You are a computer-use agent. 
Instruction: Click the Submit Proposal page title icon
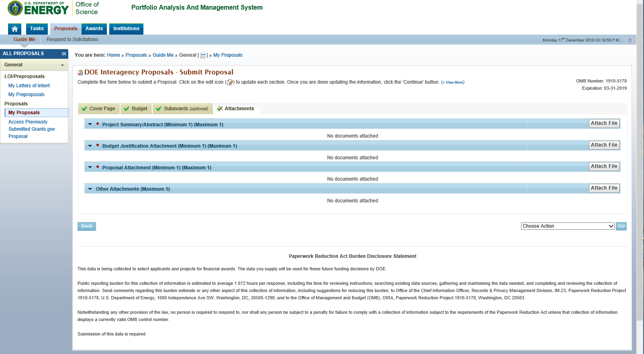[x=80, y=72]
